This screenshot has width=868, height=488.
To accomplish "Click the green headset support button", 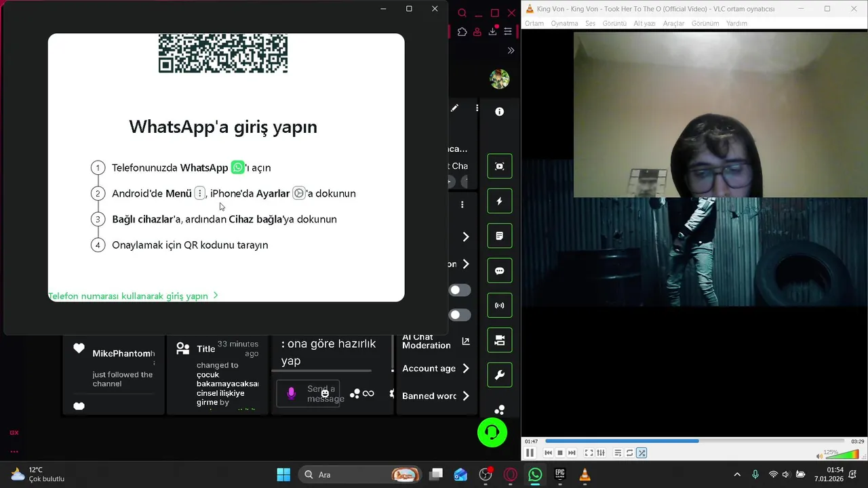I will click(492, 432).
